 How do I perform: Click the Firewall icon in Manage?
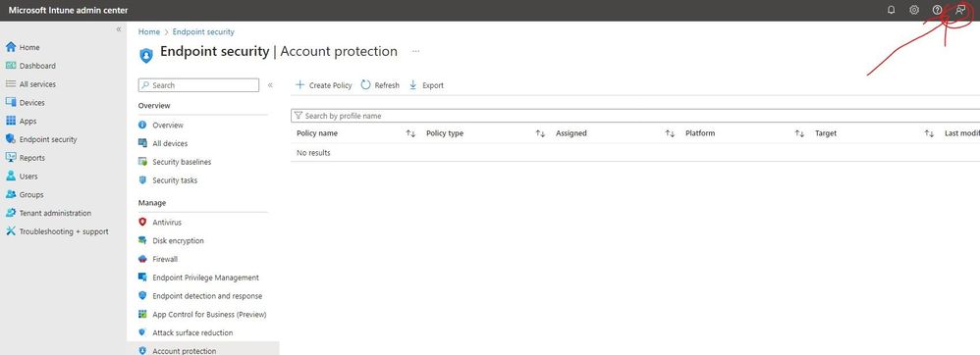pyautogui.click(x=141, y=259)
